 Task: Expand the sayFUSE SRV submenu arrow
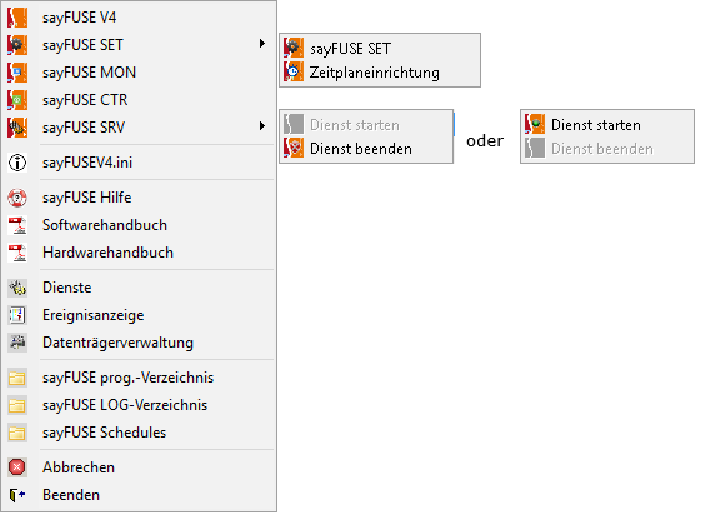[x=262, y=126]
